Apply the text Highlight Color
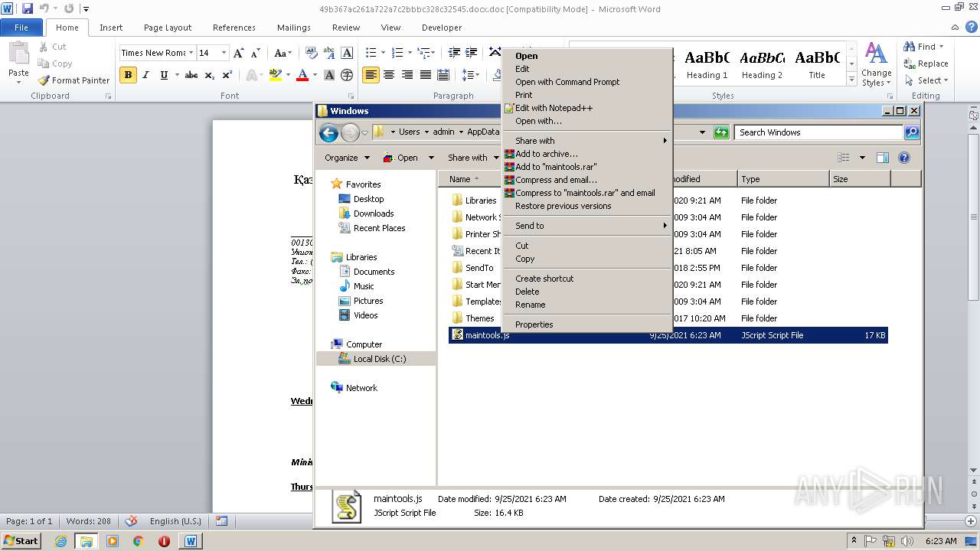Viewport: 980px width, 551px height. point(275,75)
